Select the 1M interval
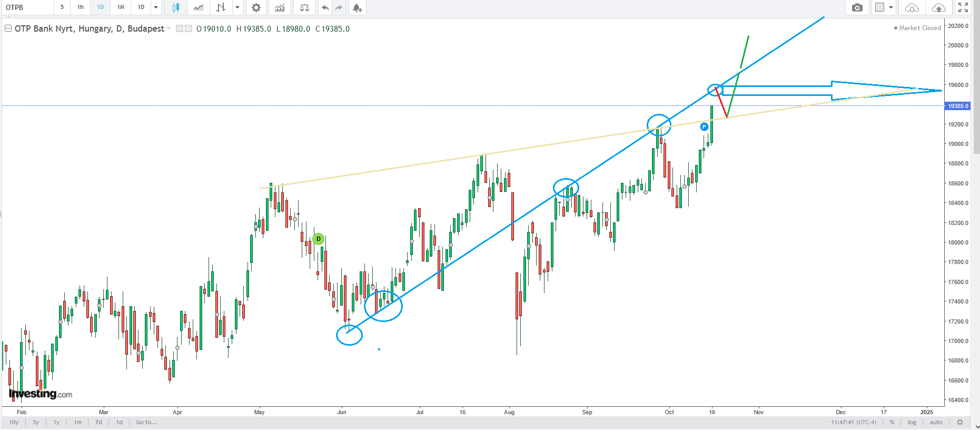 pos(121,7)
